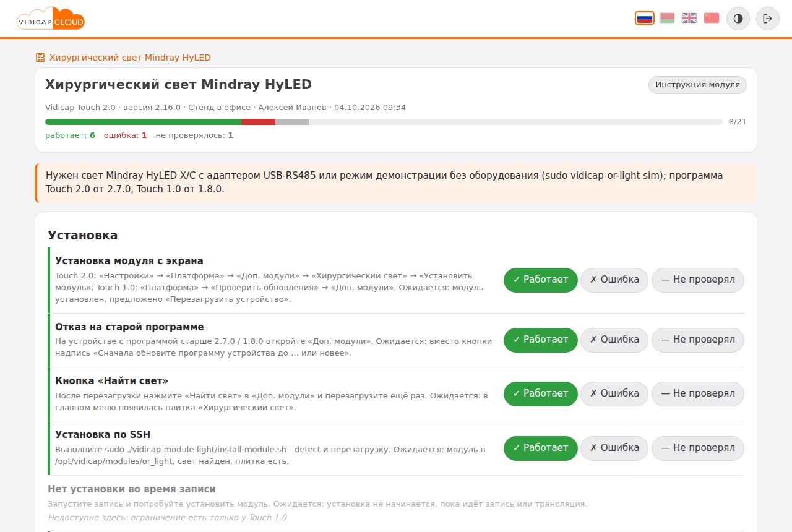Mark «Кнопка «Найти свет»» as Ошибка

tap(614, 393)
